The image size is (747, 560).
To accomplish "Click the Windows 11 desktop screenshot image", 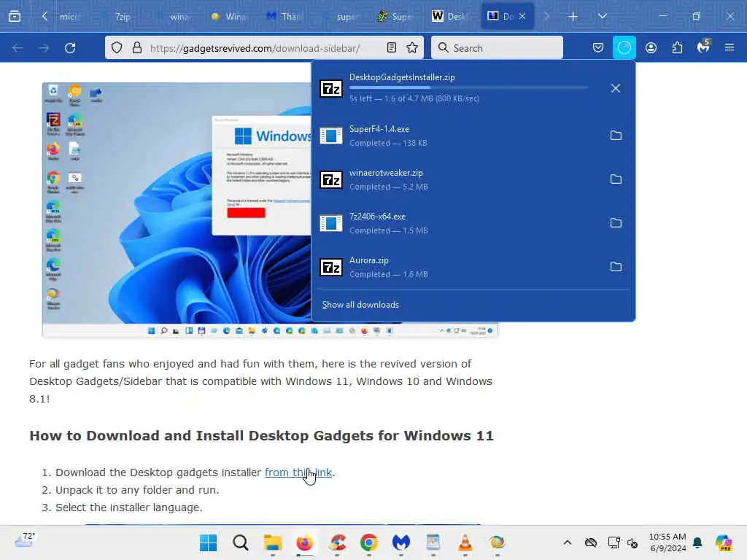I will (x=177, y=209).
